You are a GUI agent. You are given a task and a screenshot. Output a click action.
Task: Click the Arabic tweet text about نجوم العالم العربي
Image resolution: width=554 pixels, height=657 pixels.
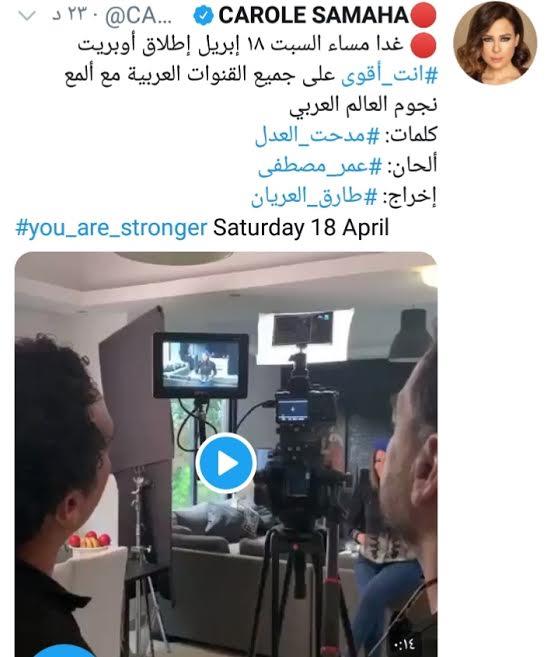363,105
